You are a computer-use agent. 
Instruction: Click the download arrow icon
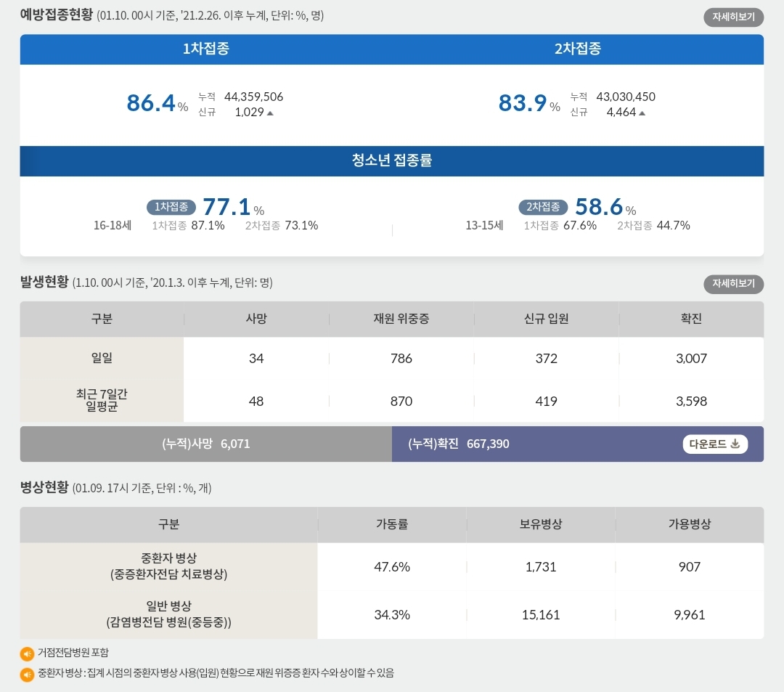735,444
